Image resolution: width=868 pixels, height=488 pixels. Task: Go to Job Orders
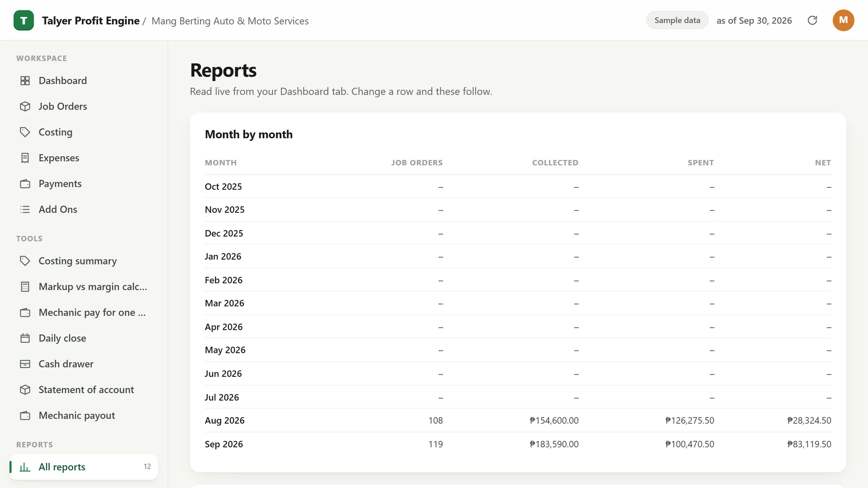click(84, 106)
